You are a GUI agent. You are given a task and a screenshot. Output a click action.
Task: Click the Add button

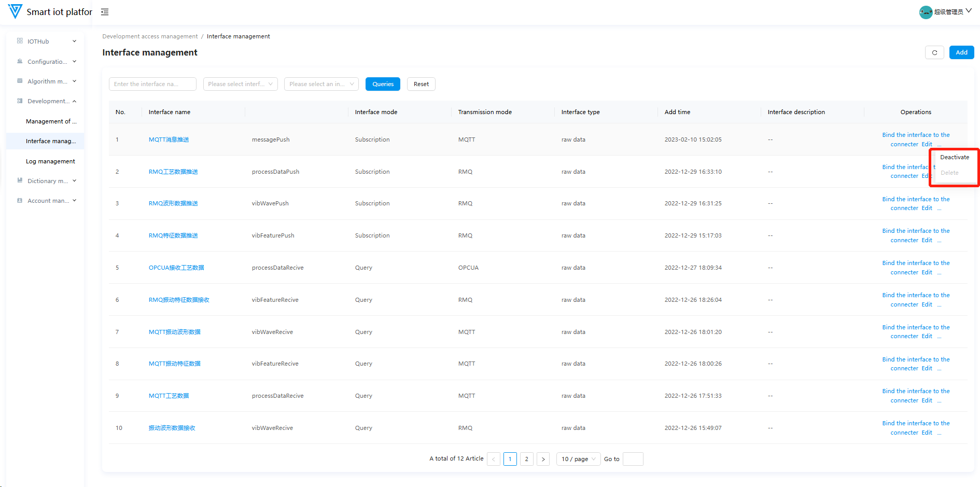click(961, 52)
